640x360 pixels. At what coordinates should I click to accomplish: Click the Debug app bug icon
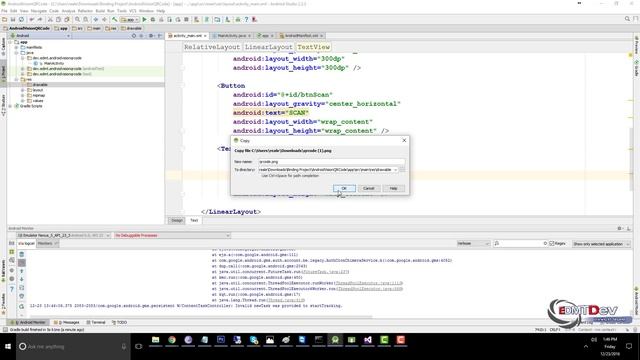[153, 19]
